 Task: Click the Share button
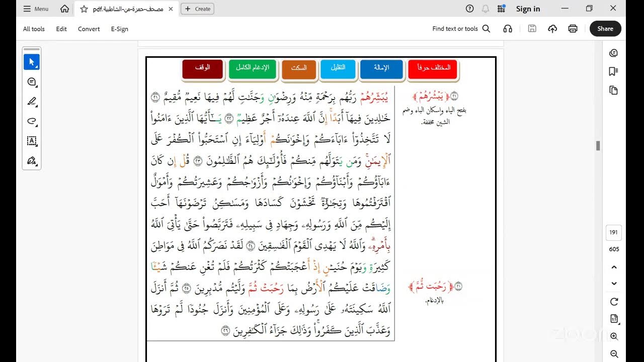point(605,29)
